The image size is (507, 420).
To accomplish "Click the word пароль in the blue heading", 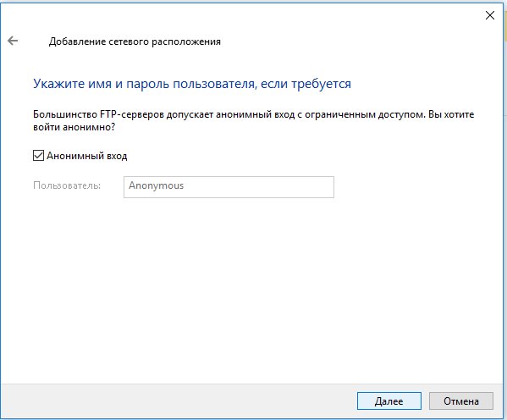I will 147,84.
